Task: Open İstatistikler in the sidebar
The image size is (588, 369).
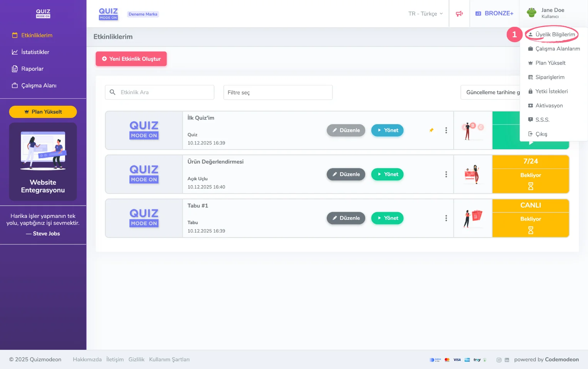Action: click(35, 52)
